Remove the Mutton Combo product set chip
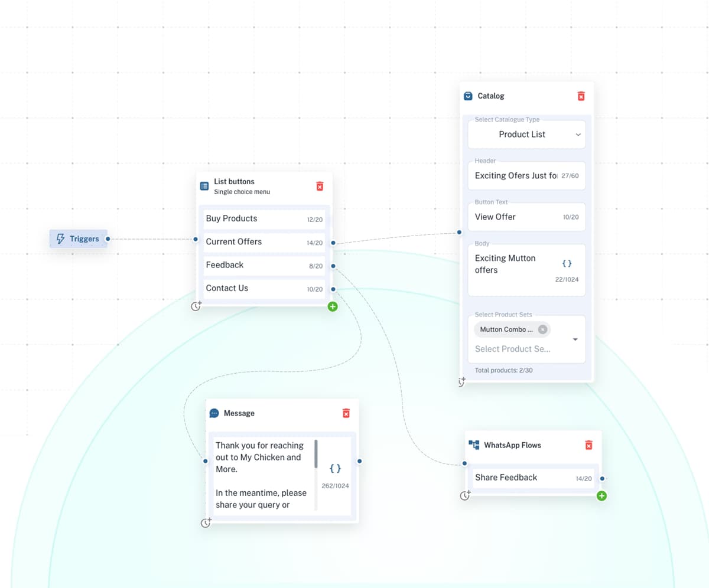Screen dimensions: 709x588 pyautogui.click(x=542, y=329)
